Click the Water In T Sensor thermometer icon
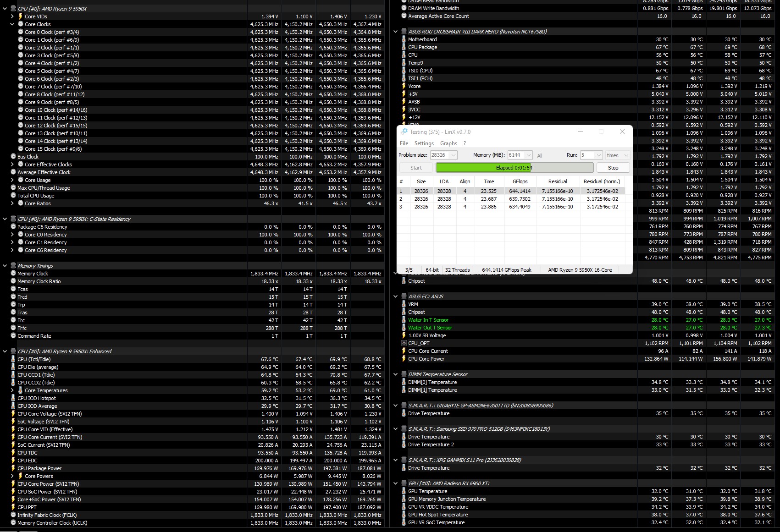 click(x=404, y=320)
